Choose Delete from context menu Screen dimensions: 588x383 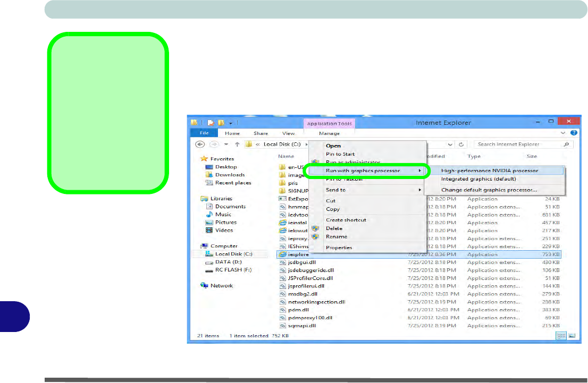334,228
